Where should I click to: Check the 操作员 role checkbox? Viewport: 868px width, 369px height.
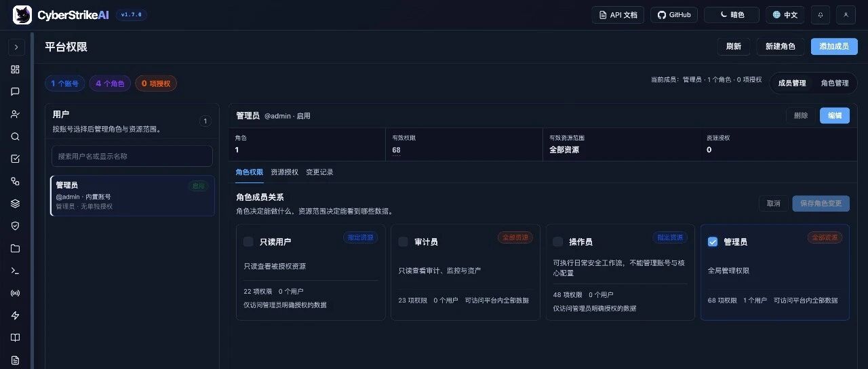[x=557, y=241]
